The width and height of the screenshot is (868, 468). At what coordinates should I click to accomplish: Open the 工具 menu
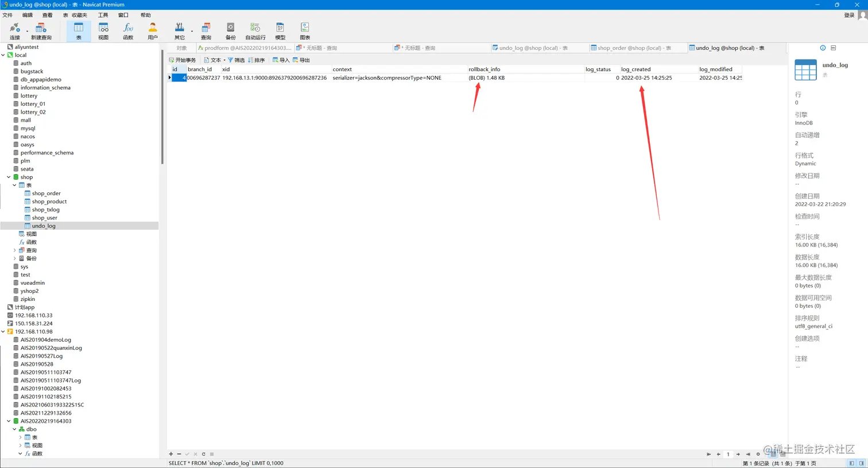(x=103, y=15)
